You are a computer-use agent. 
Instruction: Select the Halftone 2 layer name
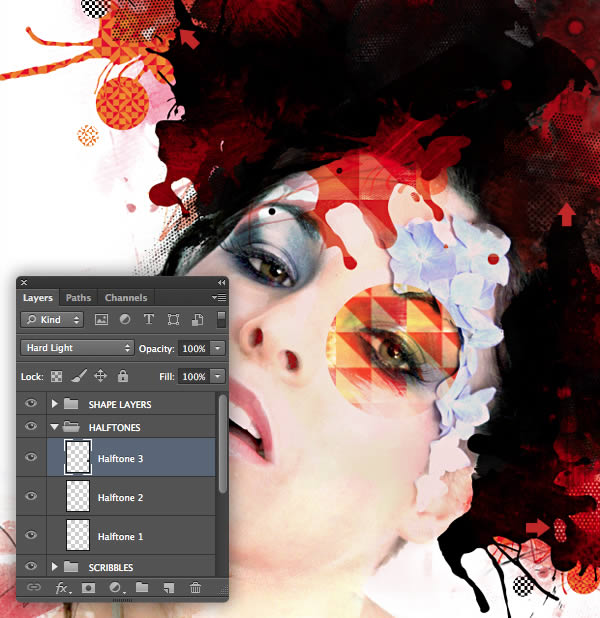tap(120, 498)
